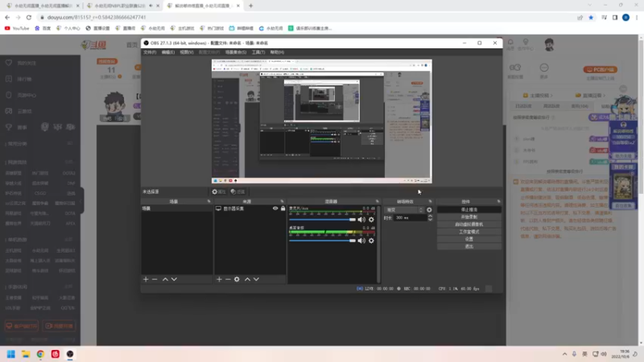
Task: Mute the Mic/Aux speaker icon
Action: tap(361, 220)
